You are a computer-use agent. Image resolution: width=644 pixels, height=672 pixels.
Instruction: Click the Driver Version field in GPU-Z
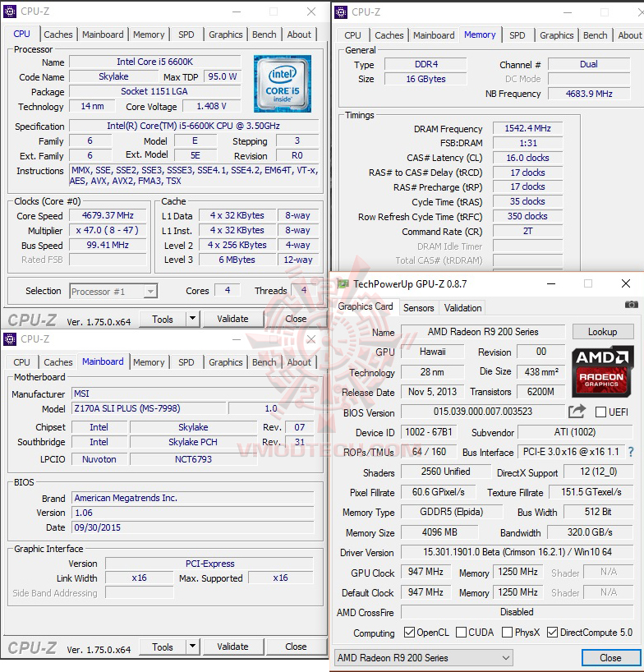pyautogui.click(x=517, y=551)
